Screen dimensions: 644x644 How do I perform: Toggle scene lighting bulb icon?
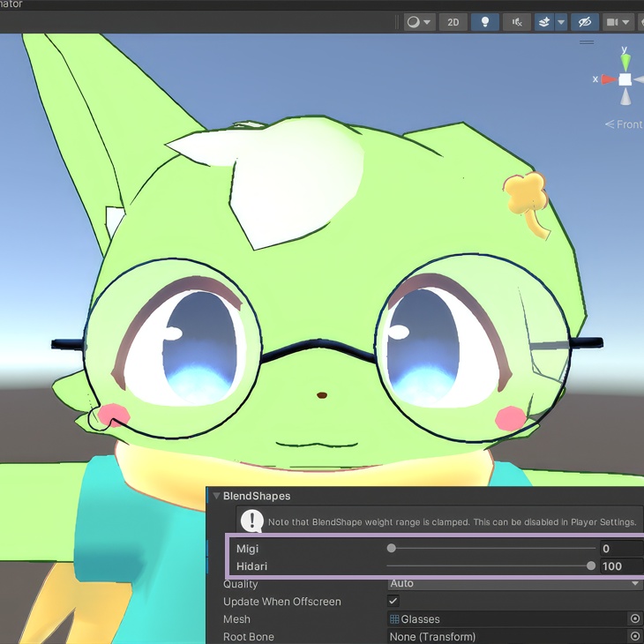click(484, 22)
